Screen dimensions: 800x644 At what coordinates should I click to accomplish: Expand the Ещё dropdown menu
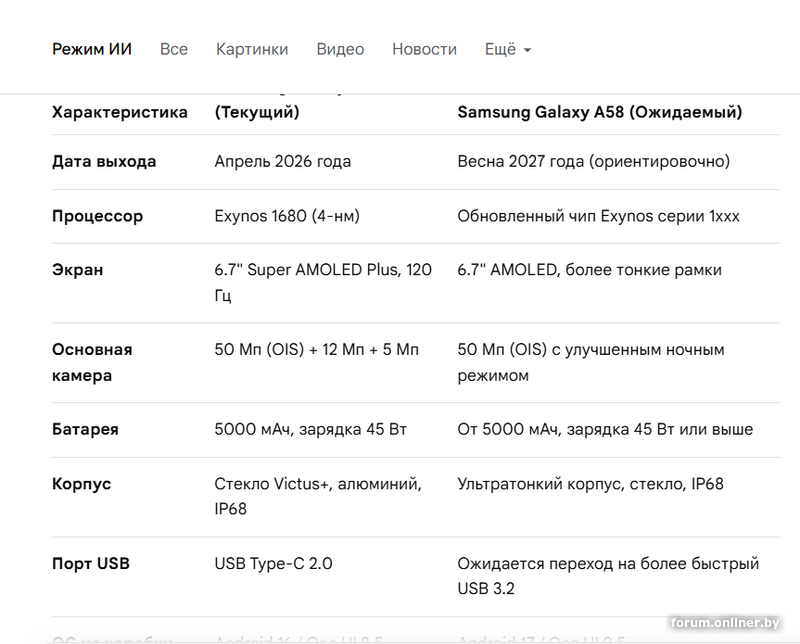tap(508, 49)
